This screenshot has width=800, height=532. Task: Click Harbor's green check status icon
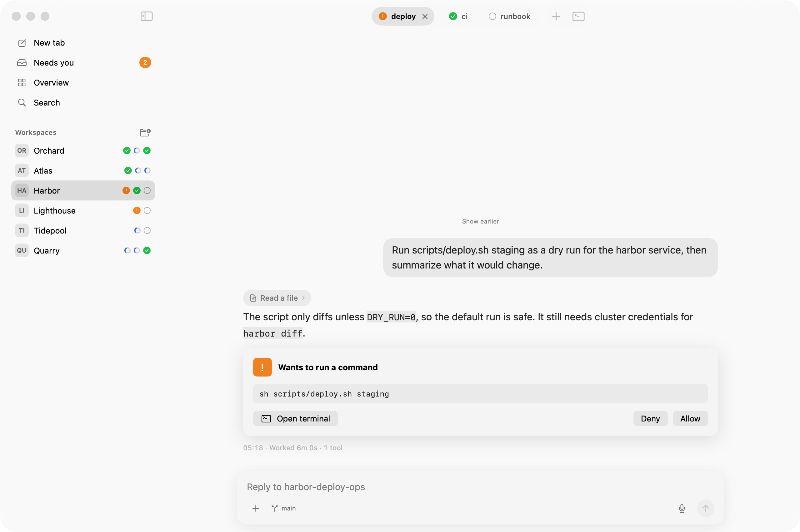137,190
